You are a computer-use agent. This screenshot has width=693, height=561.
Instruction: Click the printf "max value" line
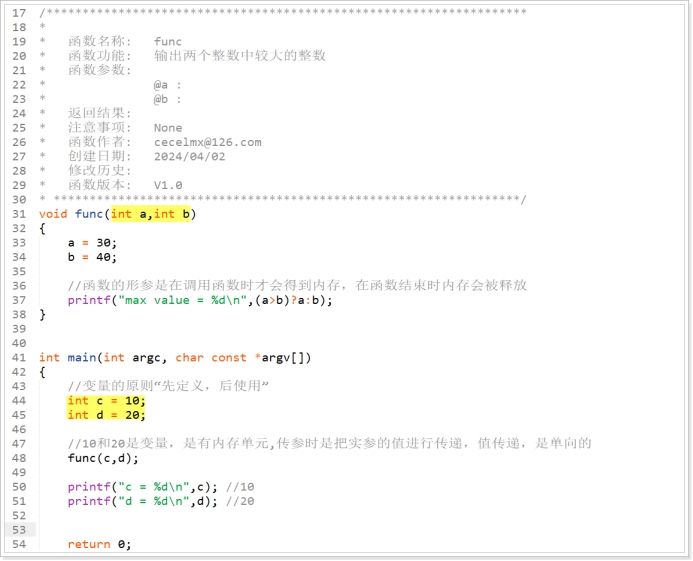click(x=200, y=300)
